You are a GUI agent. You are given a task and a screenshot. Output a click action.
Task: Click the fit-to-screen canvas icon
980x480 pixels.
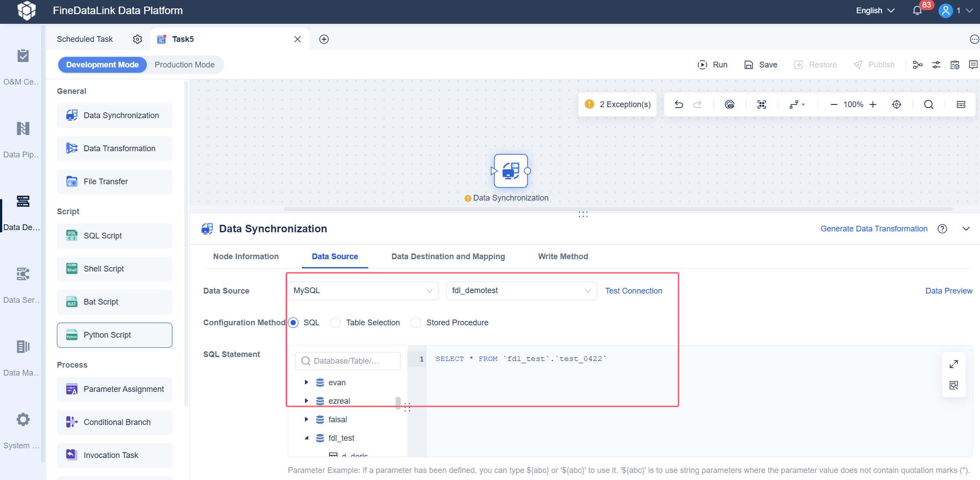pyautogui.click(x=762, y=104)
